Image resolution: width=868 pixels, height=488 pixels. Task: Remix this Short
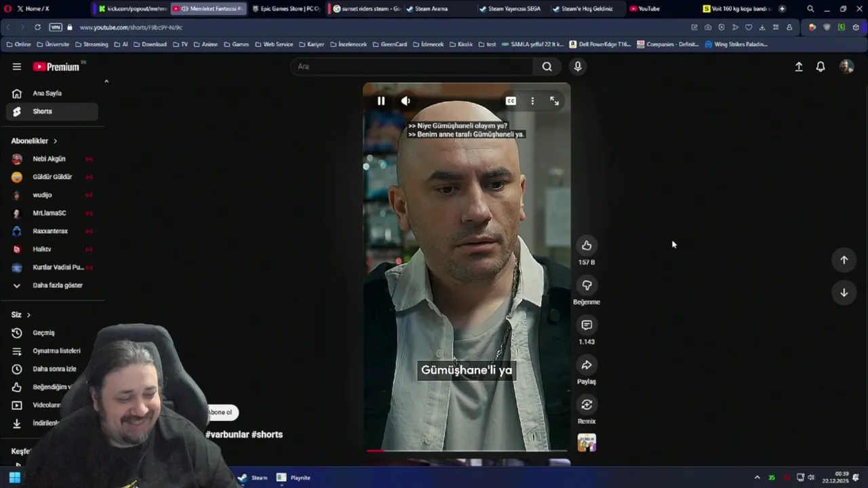587,405
